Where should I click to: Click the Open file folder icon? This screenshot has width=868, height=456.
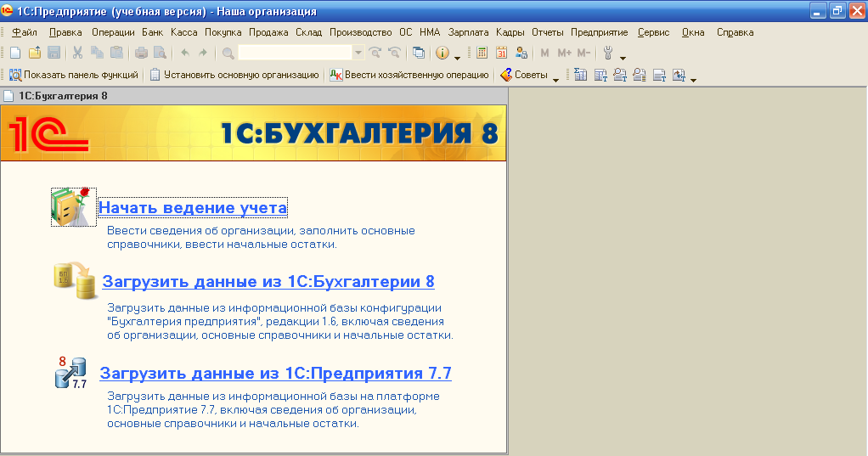click(35, 53)
